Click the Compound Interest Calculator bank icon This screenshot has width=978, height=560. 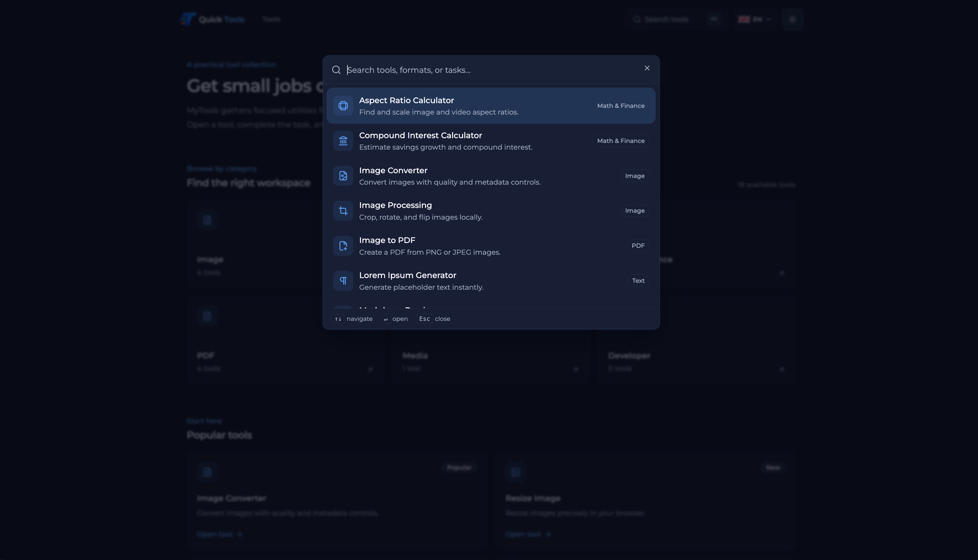click(343, 141)
